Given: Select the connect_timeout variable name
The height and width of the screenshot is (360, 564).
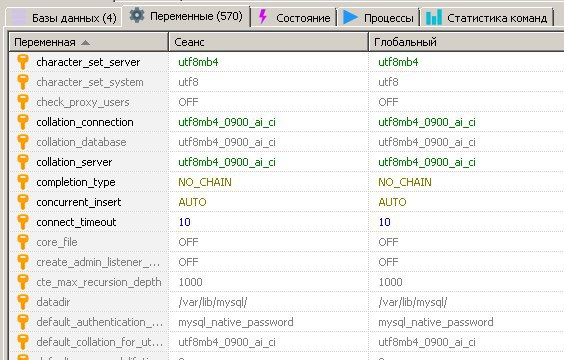Looking at the screenshot, I should [76, 222].
